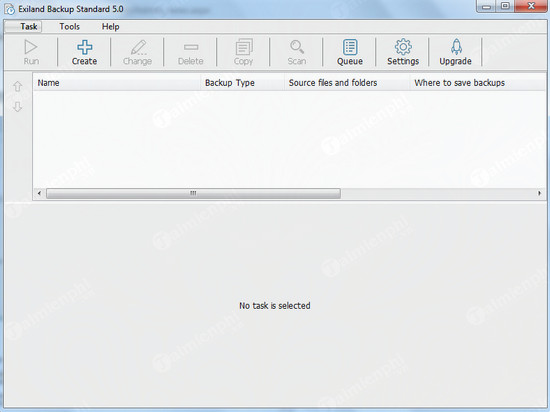Click horizontal scrollbar right arrow
Viewport: 550px width, 412px height.
coord(539,193)
